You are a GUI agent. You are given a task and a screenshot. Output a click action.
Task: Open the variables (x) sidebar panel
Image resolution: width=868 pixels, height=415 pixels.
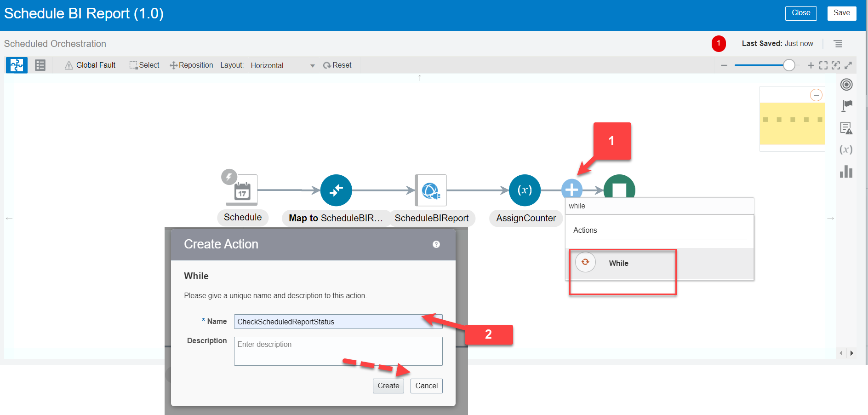coord(846,150)
